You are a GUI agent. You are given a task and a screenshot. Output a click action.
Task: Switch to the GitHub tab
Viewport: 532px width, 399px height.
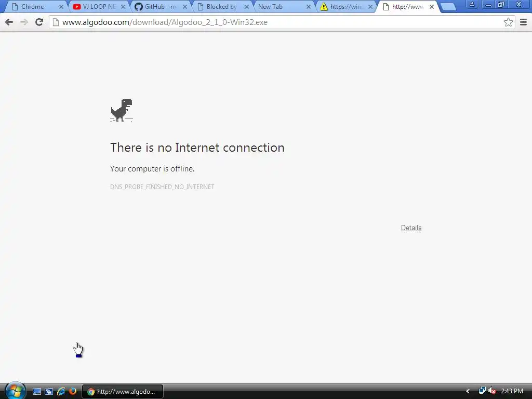[x=160, y=7]
